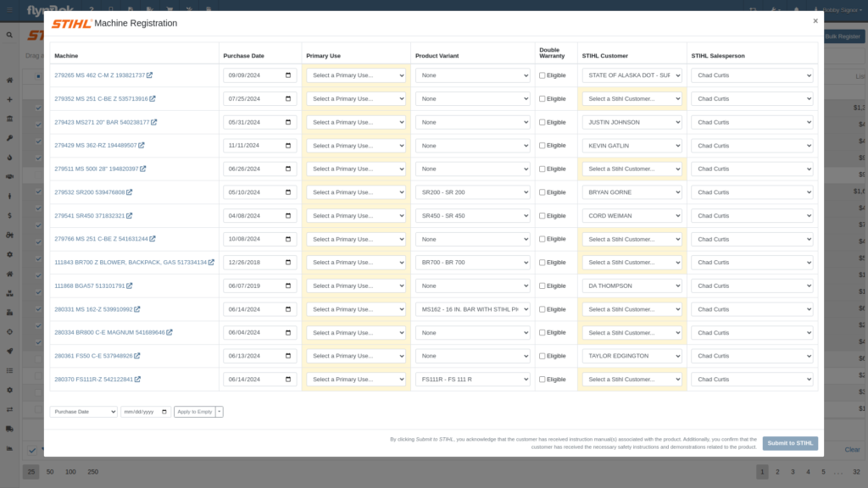This screenshot has width=868, height=488.
Task: Open external link icon for 279423 MS271
Action: pyautogui.click(x=154, y=122)
